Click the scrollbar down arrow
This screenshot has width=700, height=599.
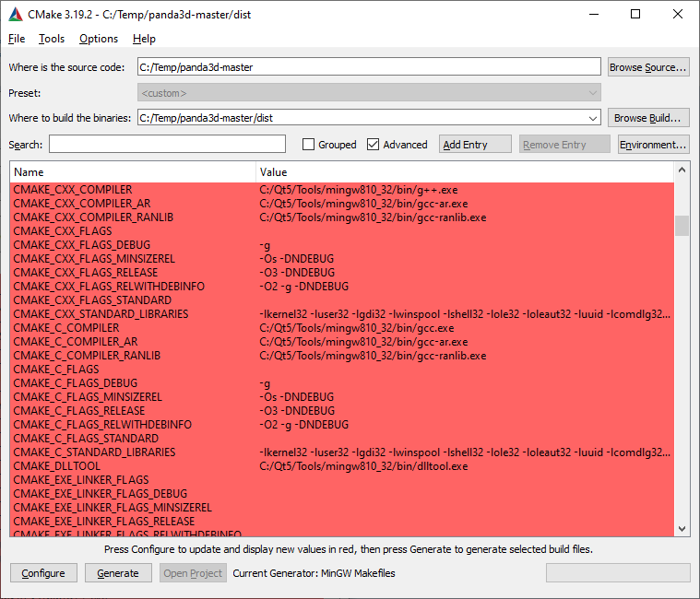682,529
